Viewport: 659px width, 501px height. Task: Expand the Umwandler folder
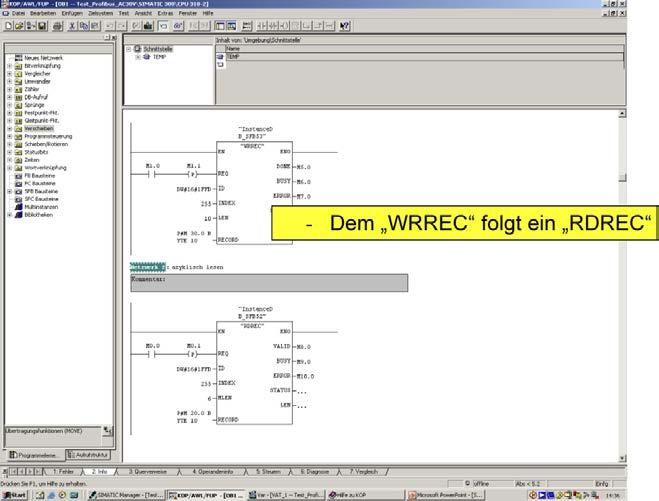[x=10, y=82]
